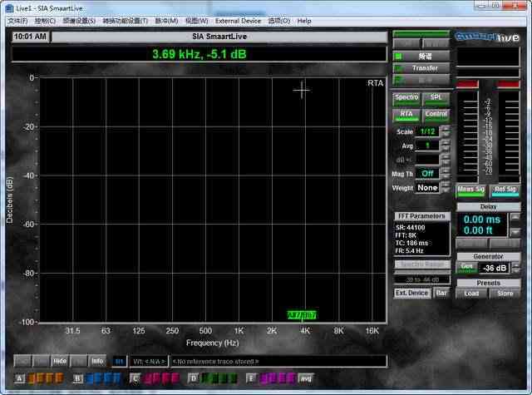Click the first blue trace slot of B
Viewport: 532px width, 395px height.
[91, 378]
